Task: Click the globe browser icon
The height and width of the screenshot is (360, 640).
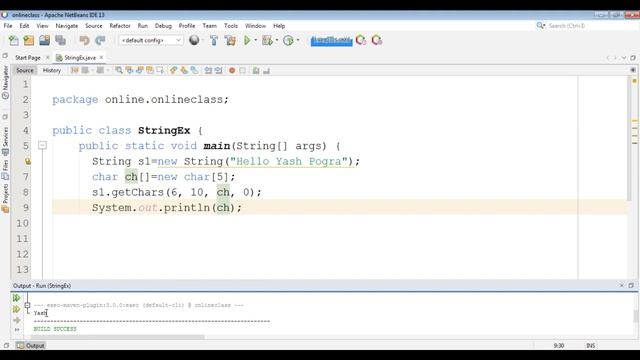Action: pyautogui.click(x=194, y=40)
